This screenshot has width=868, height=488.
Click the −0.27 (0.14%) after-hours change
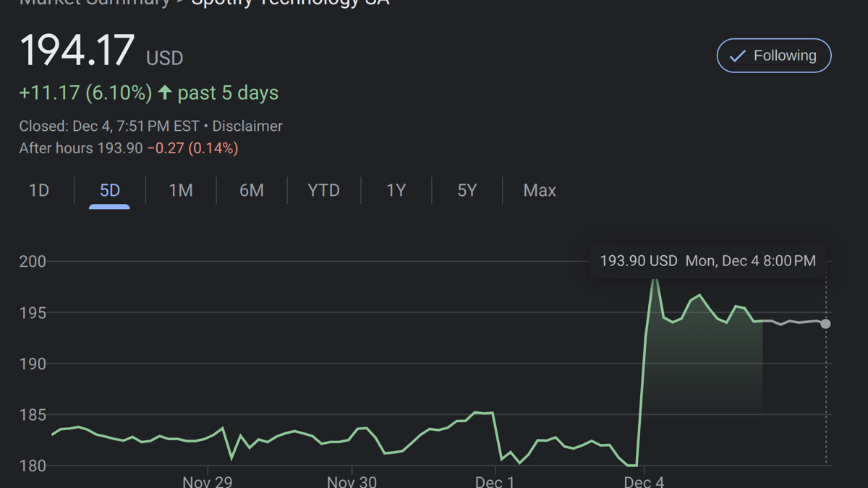pyautogui.click(x=192, y=148)
